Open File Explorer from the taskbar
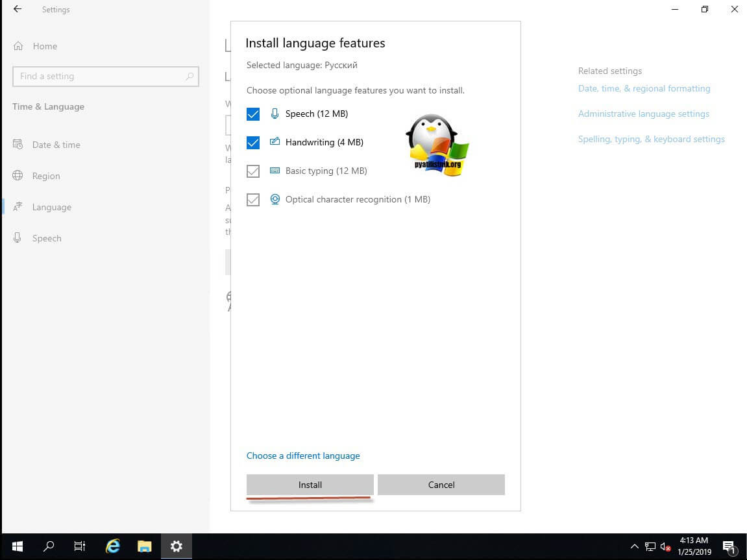 click(x=144, y=546)
